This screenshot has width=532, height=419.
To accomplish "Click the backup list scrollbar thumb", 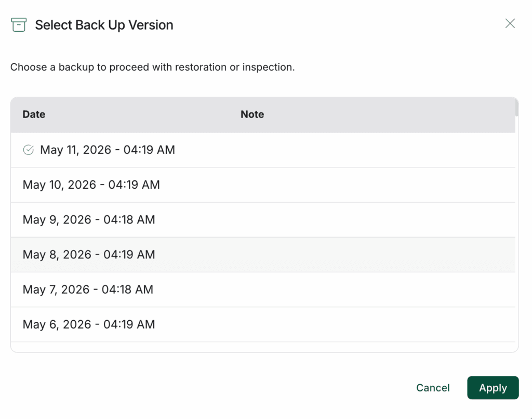I will tap(517, 108).
